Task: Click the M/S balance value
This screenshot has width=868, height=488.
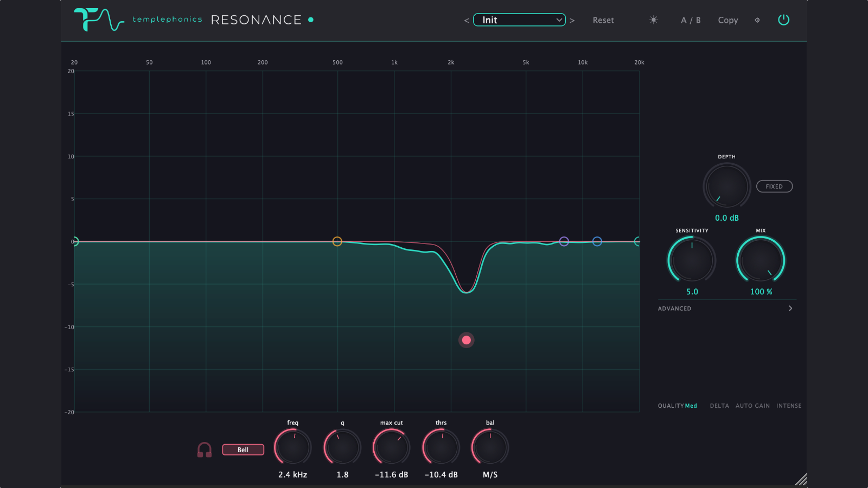Action: pyautogui.click(x=490, y=474)
